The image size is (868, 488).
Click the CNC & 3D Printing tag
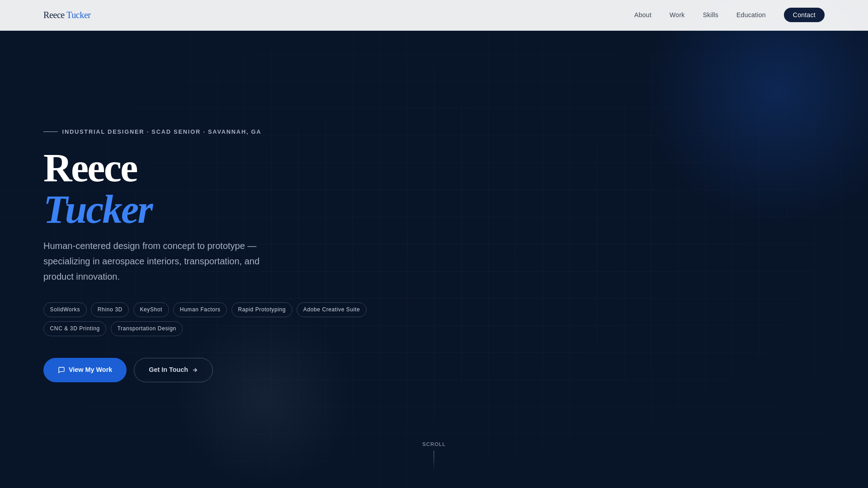pyautogui.click(x=75, y=328)
